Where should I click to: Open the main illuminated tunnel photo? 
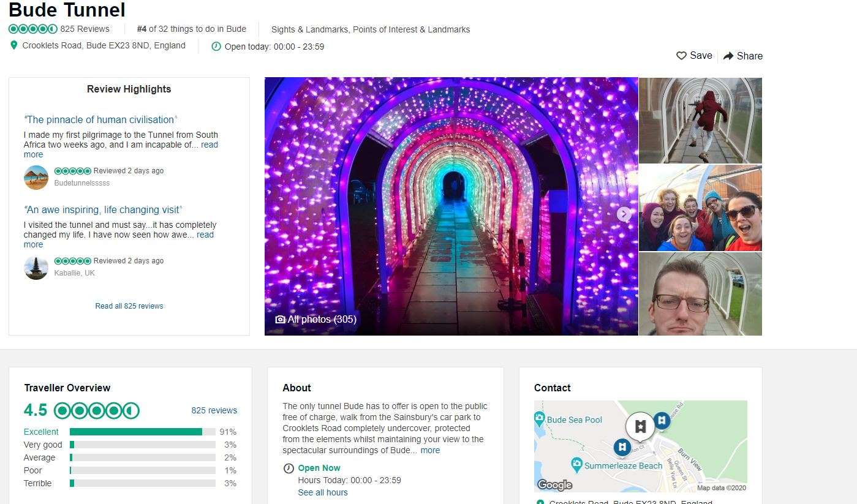(451, 206)
